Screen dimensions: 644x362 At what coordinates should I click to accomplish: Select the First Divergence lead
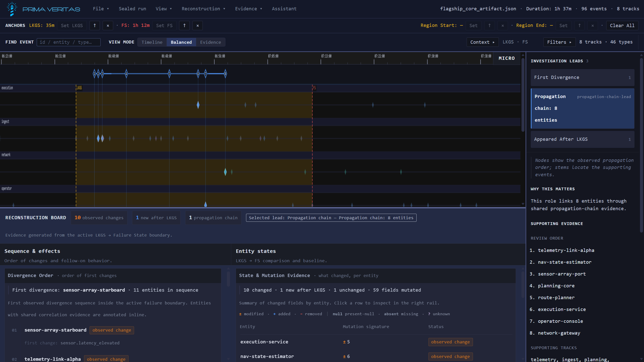(x=582, y=77)
